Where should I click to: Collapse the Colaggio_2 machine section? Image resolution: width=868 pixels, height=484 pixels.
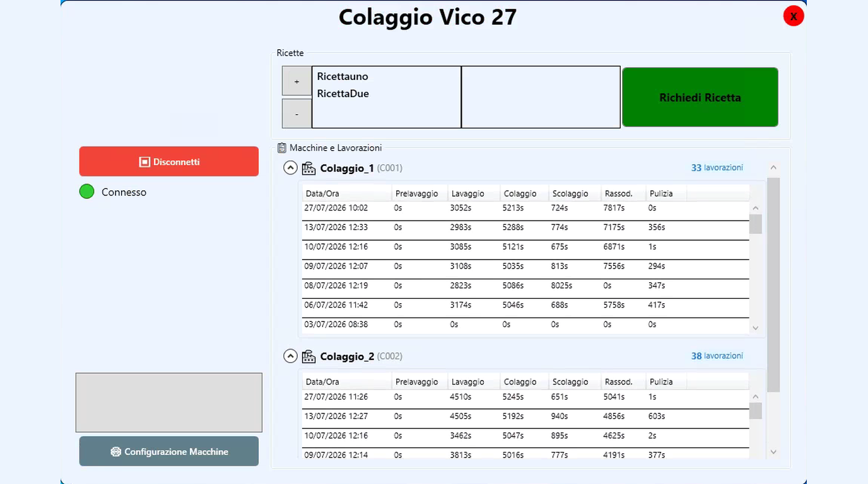click(x=290, y=357)
